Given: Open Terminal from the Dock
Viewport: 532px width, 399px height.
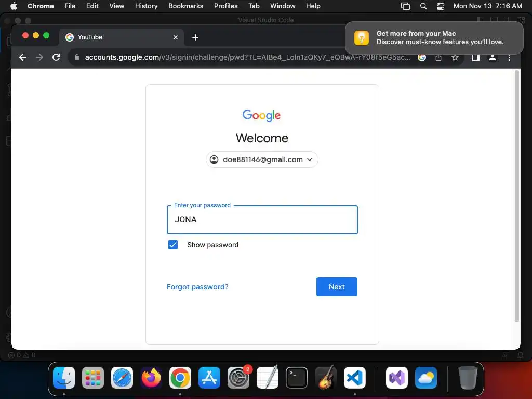Looking at the screenshot, I should point(297,378).
